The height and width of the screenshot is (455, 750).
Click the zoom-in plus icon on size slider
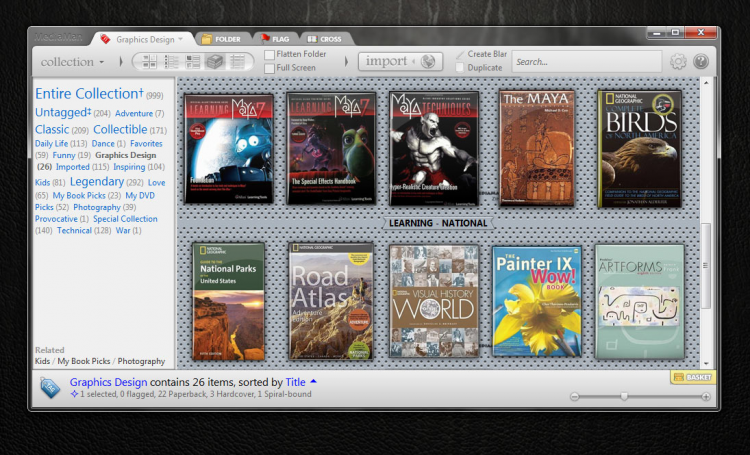(x=706, y=397)
